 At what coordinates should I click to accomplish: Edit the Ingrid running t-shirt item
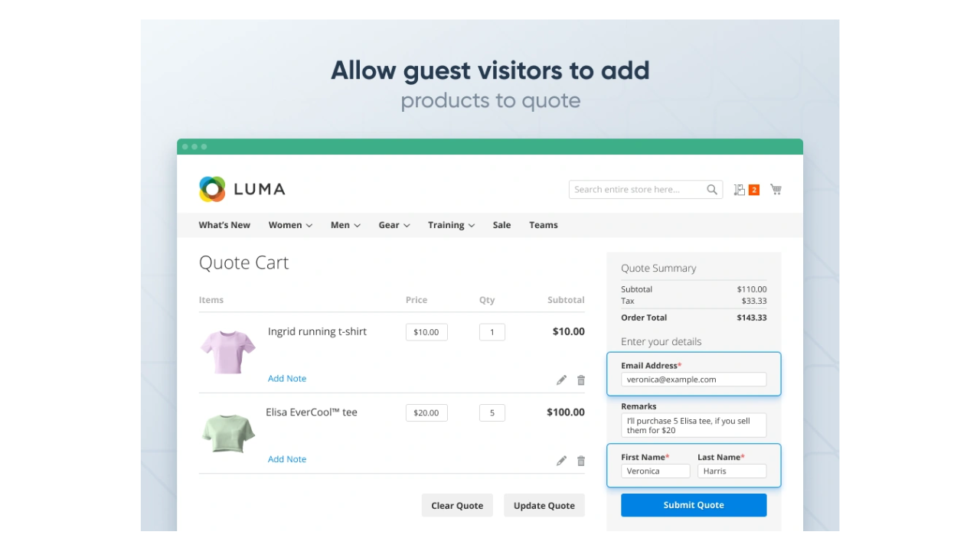tap(561, 380)
